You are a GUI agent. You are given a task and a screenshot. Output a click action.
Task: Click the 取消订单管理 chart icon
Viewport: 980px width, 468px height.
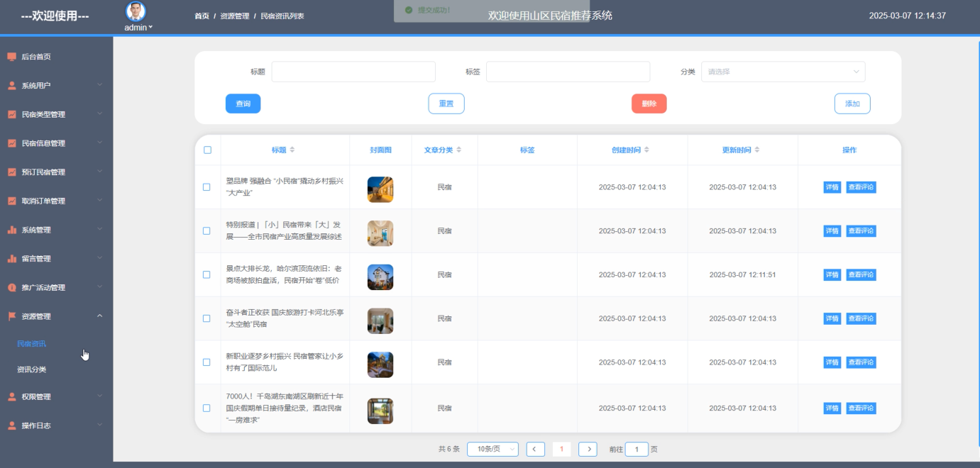(12, 201)
